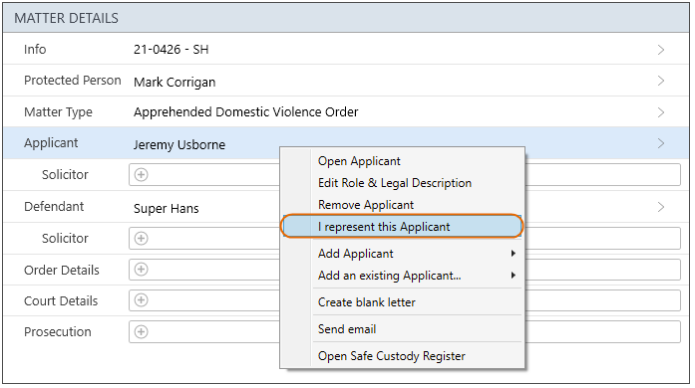Click the Order Details label
The width and height of the screenshot is (695, 388).
pos(62,270)
